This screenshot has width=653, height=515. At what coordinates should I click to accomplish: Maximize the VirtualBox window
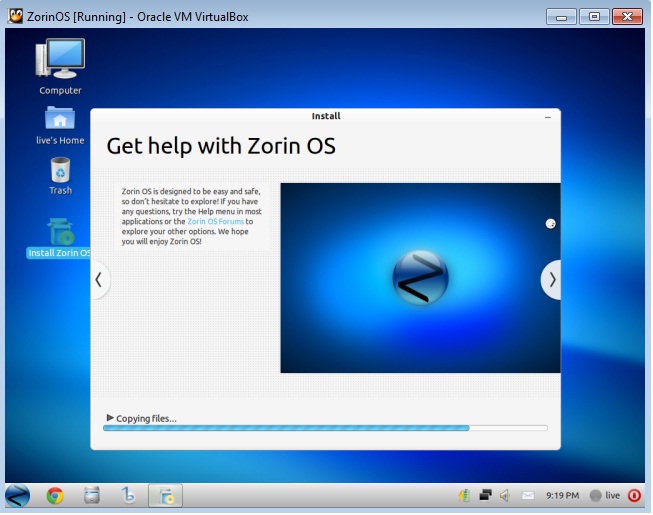click(x=594, y=17)
